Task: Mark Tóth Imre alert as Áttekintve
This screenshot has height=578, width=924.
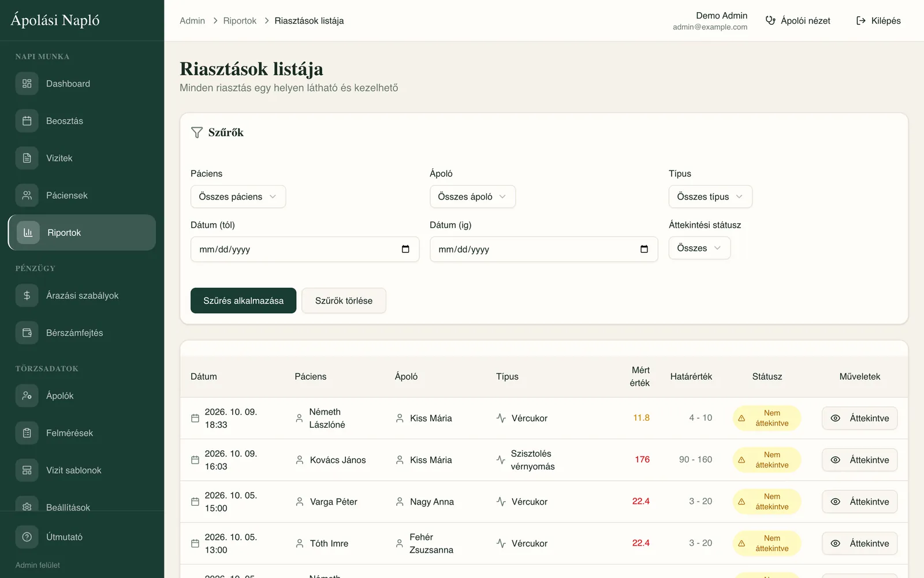Action: (859, 543)
